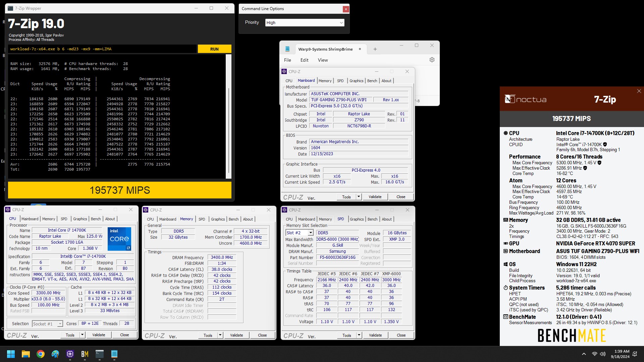
Task: Expand Tools dropdown arrow in CPU-Z SPD window
Action: pos(359,335)
